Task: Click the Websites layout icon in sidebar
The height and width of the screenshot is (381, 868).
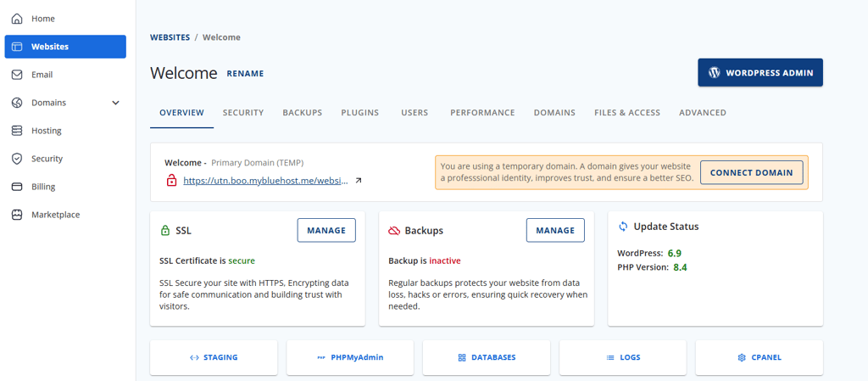Action: coord(17,47)
